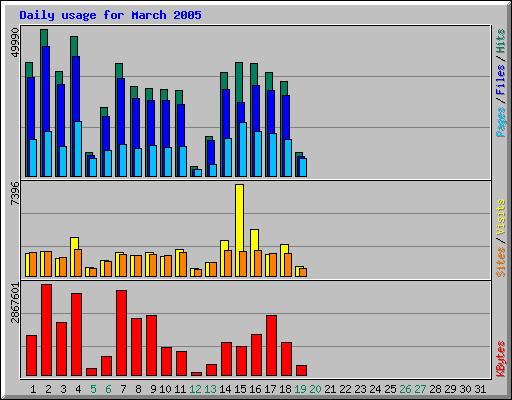Click day number 23 on the axis
This screenshot has height=400, width=512.
(x=360, y=389)
